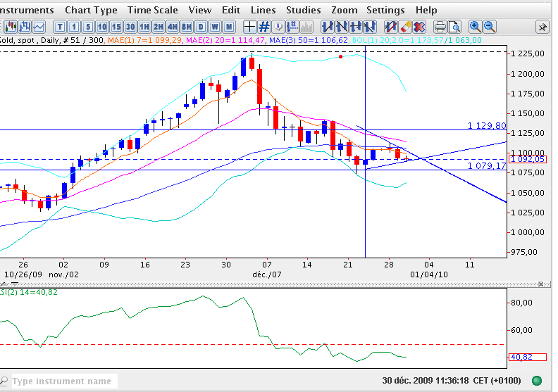Image resolution: width=558 pixels, height=392 pixels.
Task: Toggle the pin icon at toolbar right
Action: 542,27
